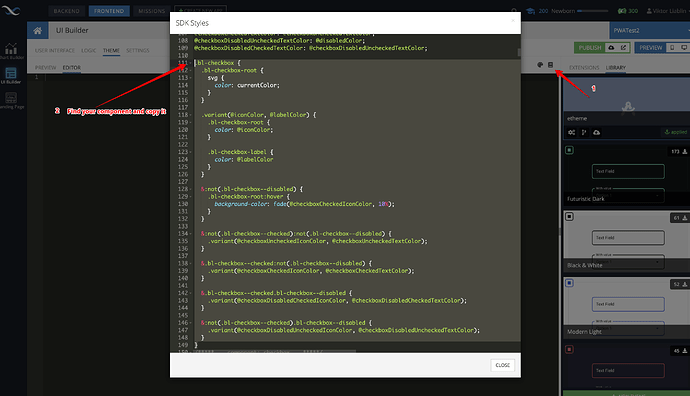Screen dimensions: 690x396
Task: Select the Black & White theme checkbox
Action: (x=569, y=216)
